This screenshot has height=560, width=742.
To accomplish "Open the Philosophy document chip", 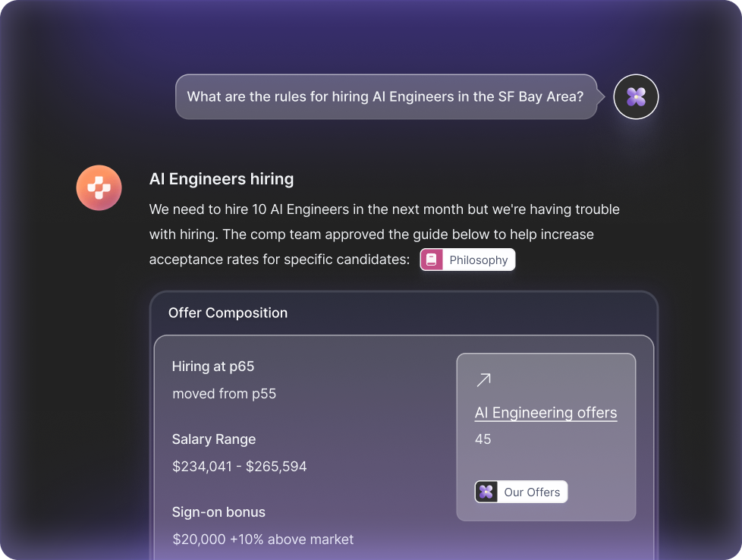I will tap(467, 260).
